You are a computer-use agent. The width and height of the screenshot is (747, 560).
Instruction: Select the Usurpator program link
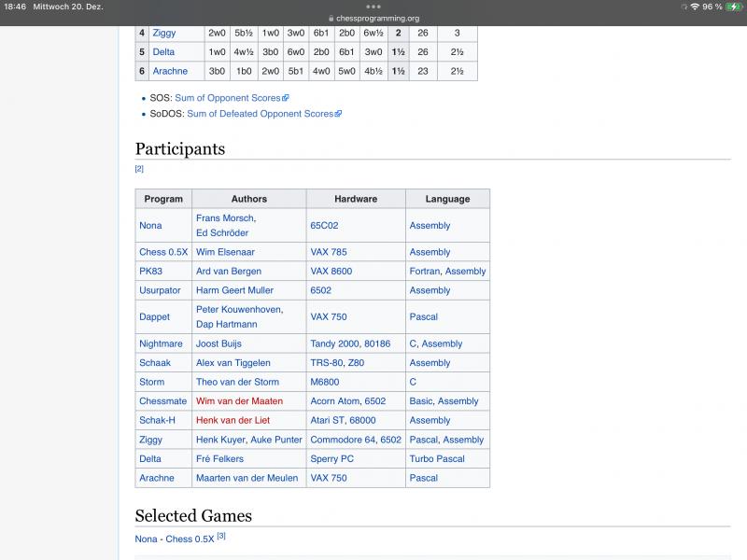pyautogui.click(x=160, y=290)
